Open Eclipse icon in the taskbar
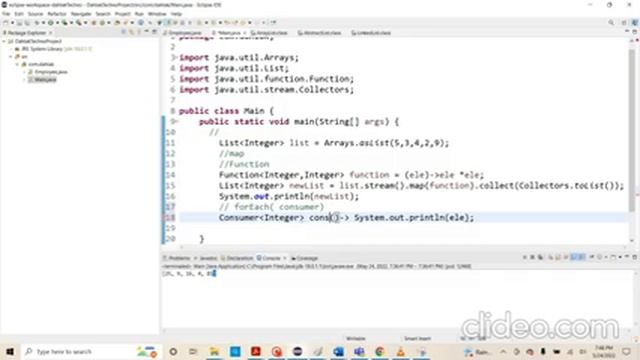This screenshot has width=640, height=360. 297,351
